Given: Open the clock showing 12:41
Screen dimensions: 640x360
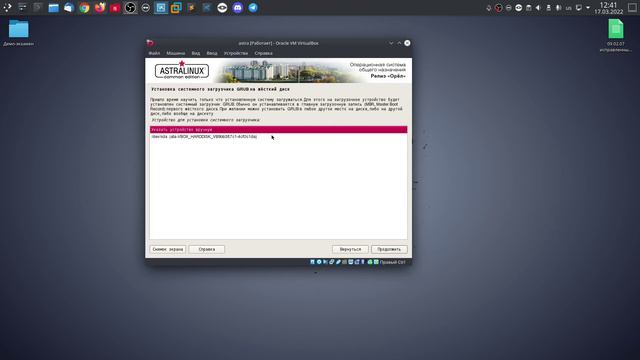Looking at the screenshot, I should pos(609,8).
